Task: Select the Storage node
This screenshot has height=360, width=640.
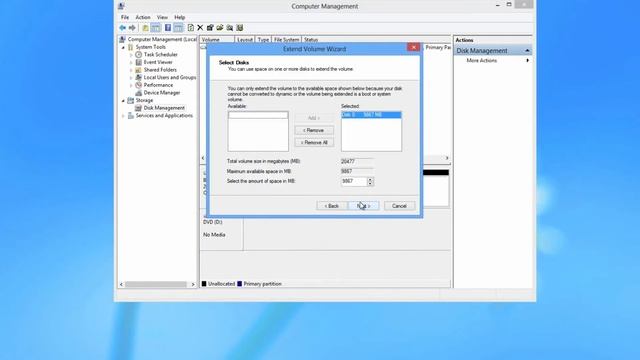Action: 144,100
